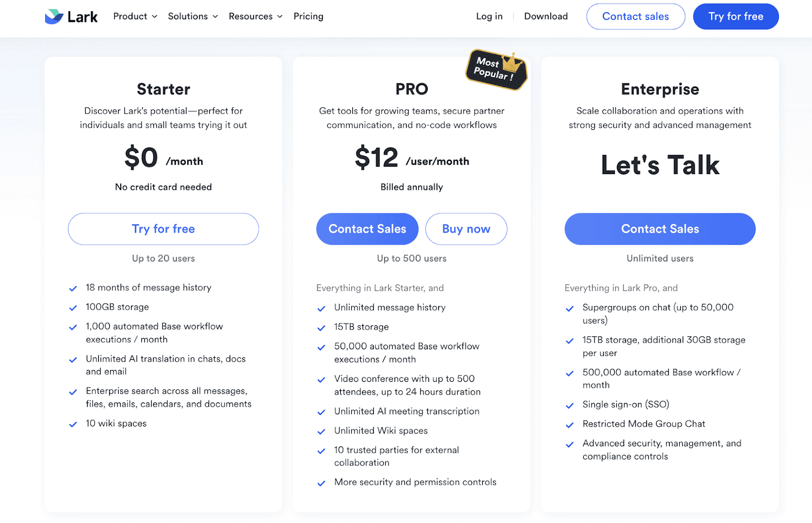Viewport: 812px width, 523px height.
Task: Click the checkmark beside 10 wiki spaces
Action: (x=73, y=424)
